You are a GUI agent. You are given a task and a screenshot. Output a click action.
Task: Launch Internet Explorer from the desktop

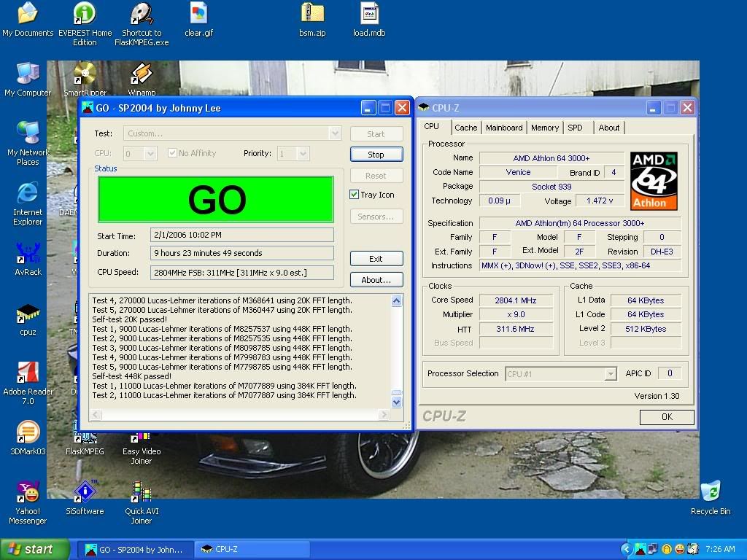[28, 203]
